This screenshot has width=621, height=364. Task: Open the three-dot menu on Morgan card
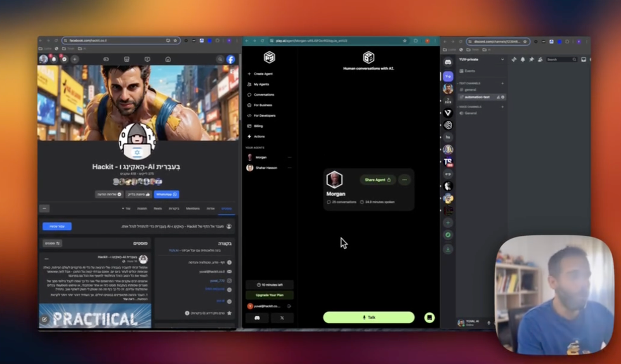pyautogui.click(x=404, y=180)
